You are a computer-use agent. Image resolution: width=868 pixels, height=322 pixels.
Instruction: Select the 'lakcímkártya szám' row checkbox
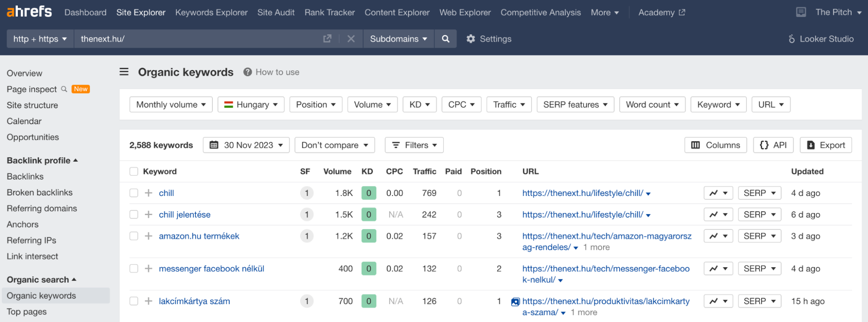134,301
